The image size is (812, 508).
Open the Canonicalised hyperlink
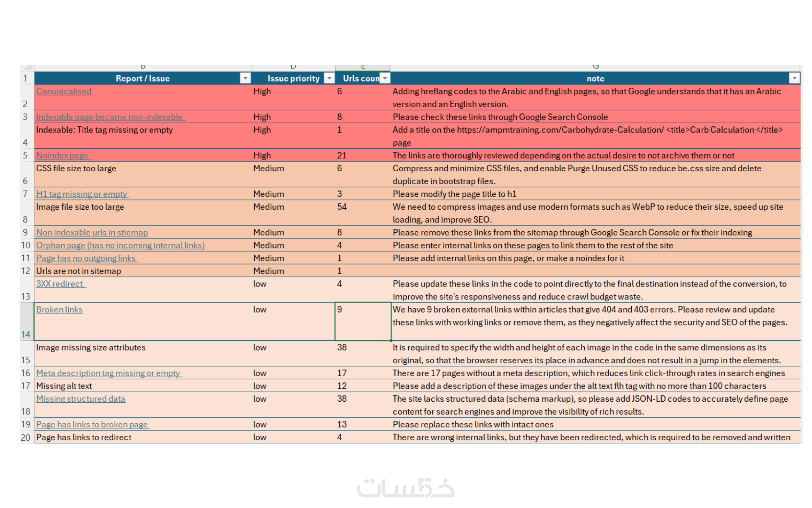pyautogui.click(x=64, y=91)
